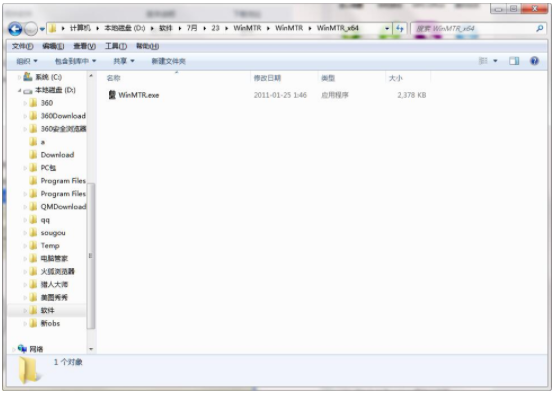
Task: Expand the 360Download folder tree node
Action: coord(25,116)
